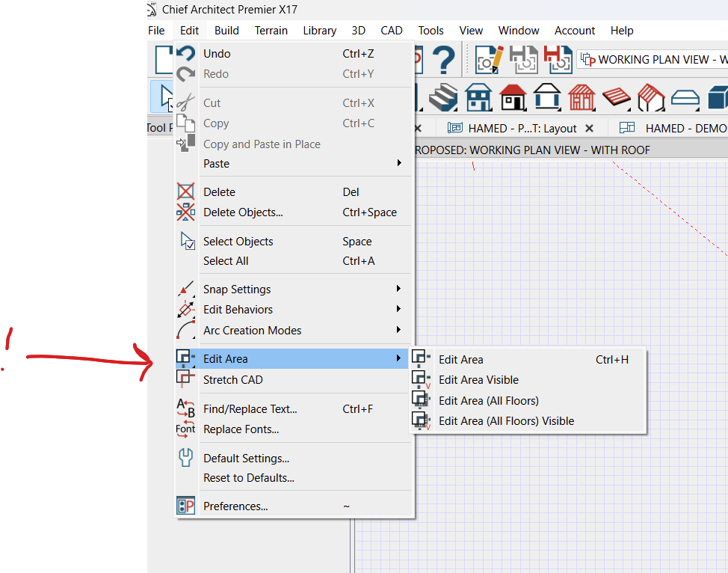Choose Preferences from the Edit menu
Viewport: 728px width, 573px height.
point(235,506)
